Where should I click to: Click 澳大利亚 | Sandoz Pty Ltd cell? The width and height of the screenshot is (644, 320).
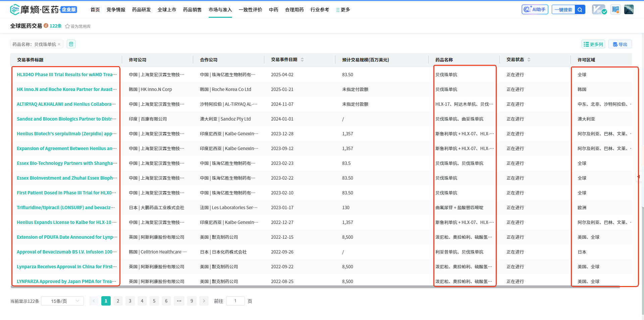(225, 119)
